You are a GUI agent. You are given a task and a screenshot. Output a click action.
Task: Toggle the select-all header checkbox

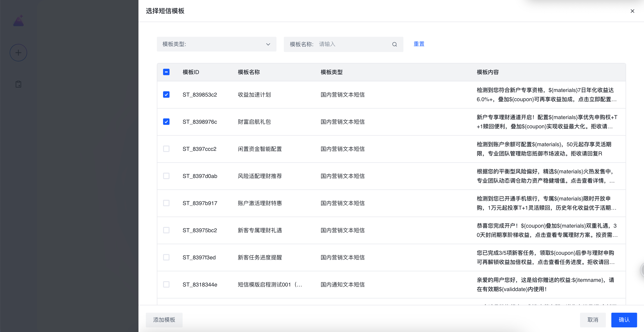click(166, 72)
